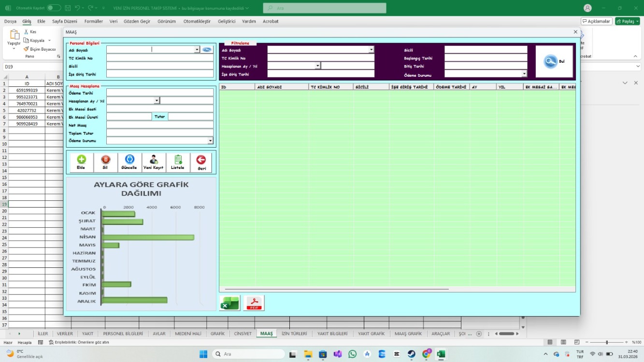Click Erişilebilirlik status bar message
This screenshot has height=362, width=644.
coord(79,342)
